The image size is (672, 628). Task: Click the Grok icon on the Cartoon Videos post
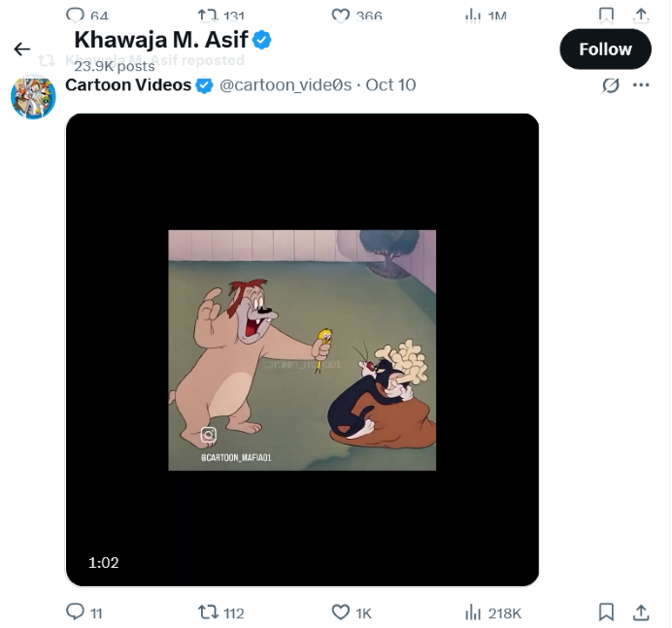[611, 85]
